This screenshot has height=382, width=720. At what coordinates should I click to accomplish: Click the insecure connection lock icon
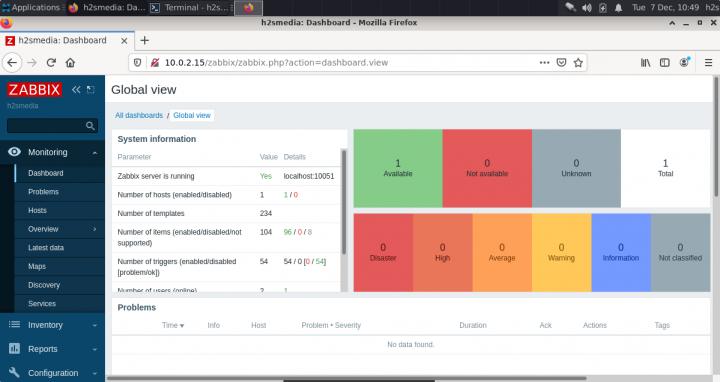(x=155, y=63)
